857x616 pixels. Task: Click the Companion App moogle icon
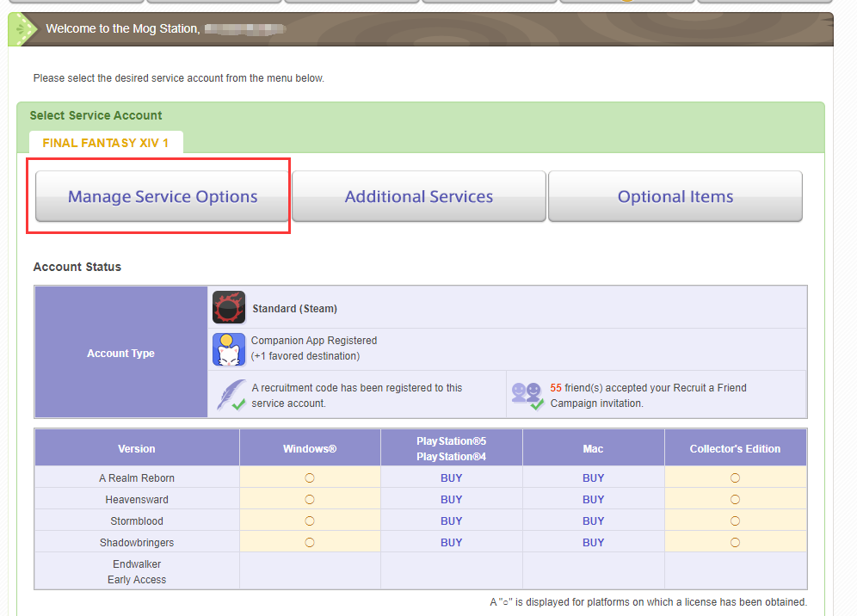[229, 349]
